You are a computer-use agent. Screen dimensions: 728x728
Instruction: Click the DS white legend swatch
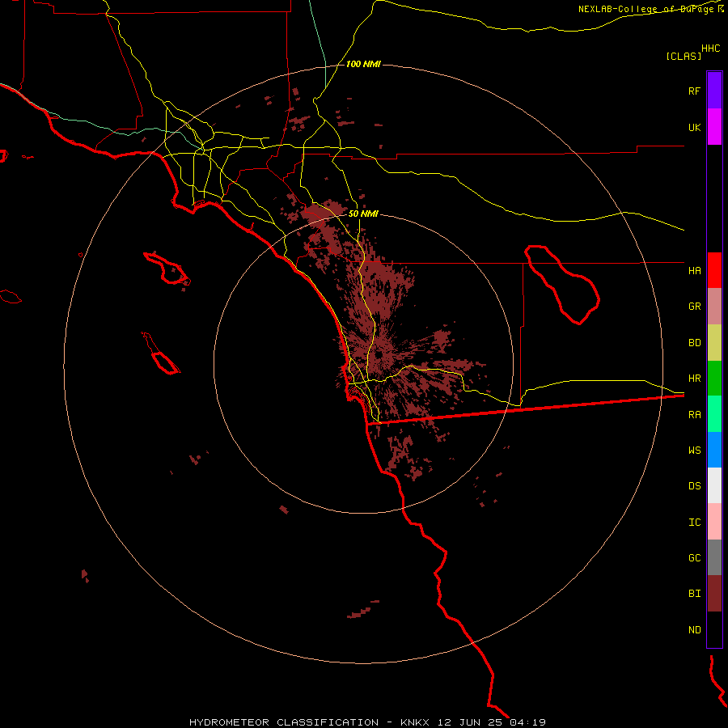(x=714, y=485)
